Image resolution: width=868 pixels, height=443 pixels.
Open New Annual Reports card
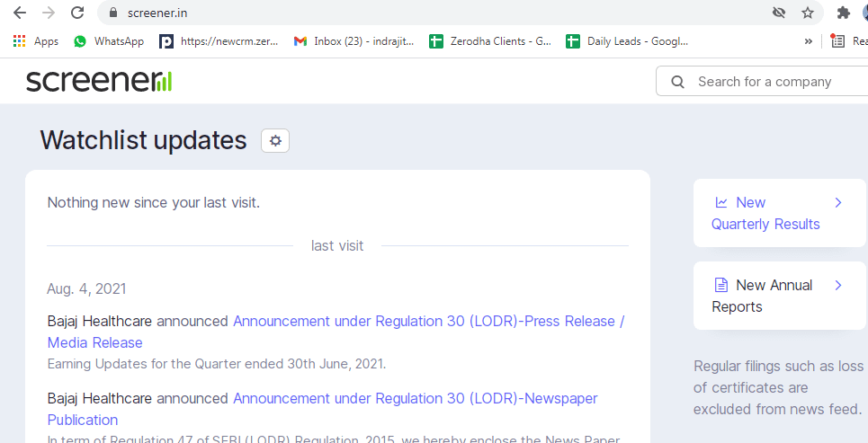(x=780, y=296)
